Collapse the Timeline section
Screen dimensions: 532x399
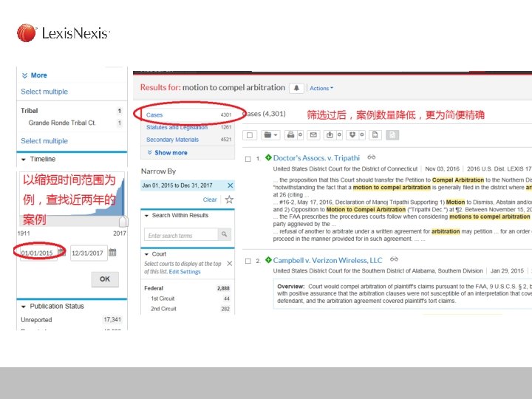(x=24, y=159)
